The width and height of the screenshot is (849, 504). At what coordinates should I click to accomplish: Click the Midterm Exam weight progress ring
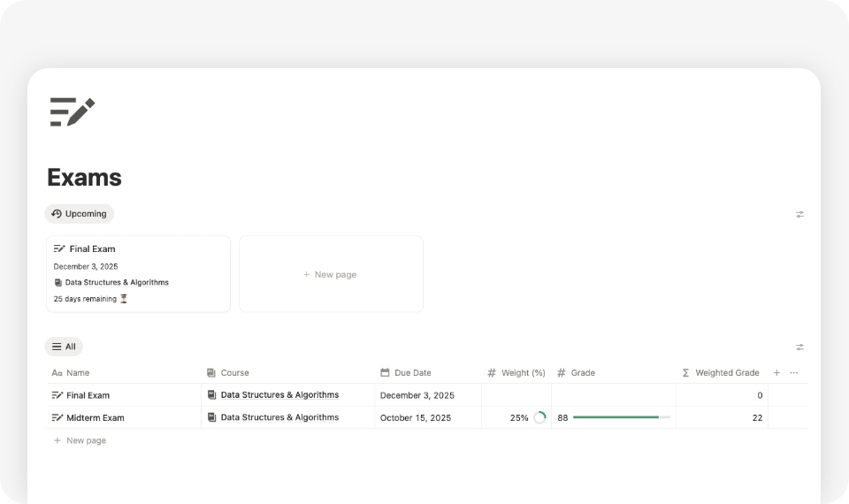[x=539, y=417]
